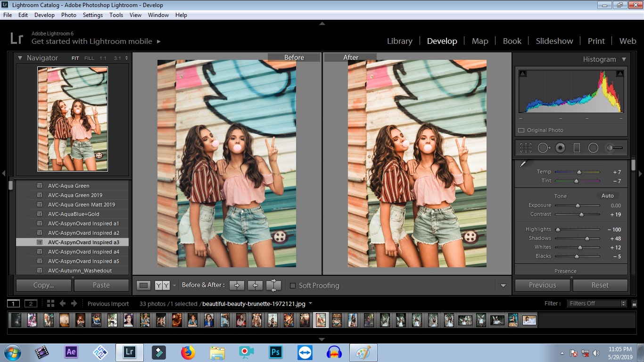Copy Before settings to After
This screenshot has height=362, width=644.
[237, 285]
